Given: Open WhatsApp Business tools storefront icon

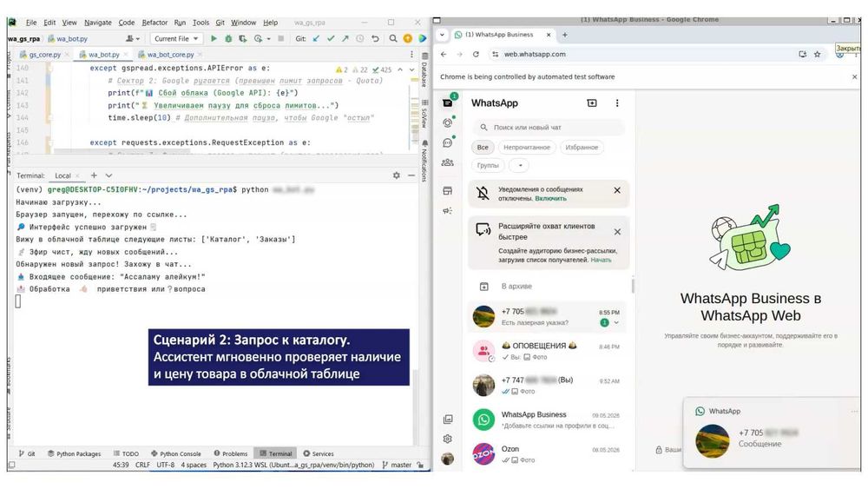Looking at the screenshot, I should coord(448,190).
